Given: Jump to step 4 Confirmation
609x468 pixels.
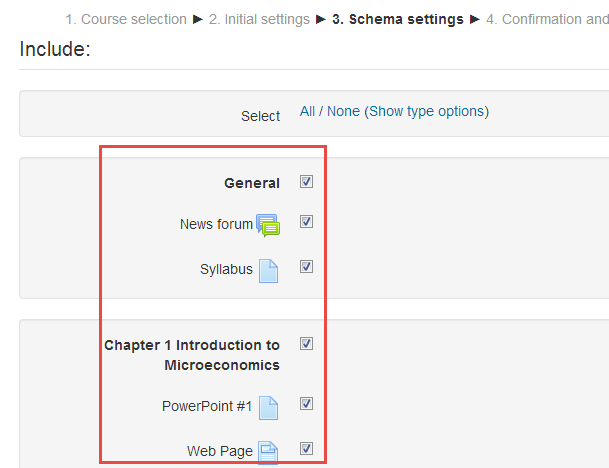Looking at the screenshot, I should coord(547,19).
